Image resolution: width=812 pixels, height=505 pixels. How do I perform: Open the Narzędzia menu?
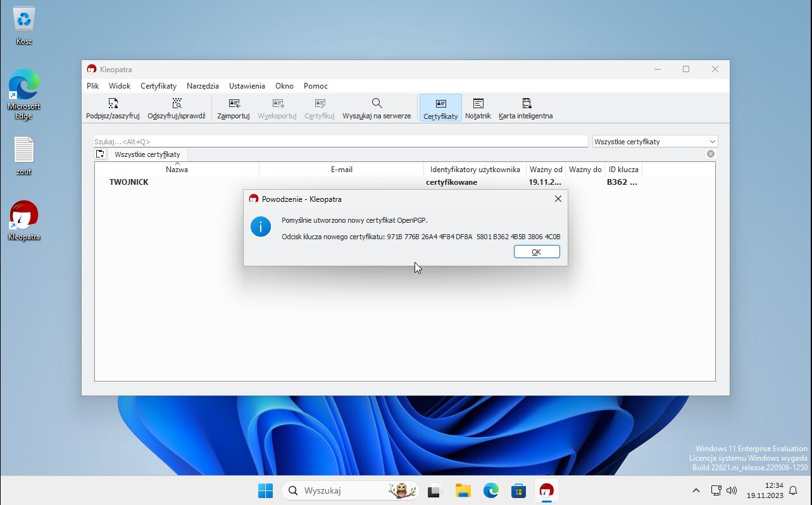[203, 86]
